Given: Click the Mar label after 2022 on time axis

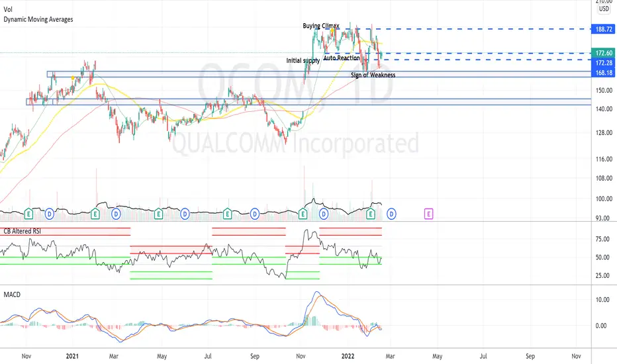Looking at the screenshot, I should coord(390,356).
